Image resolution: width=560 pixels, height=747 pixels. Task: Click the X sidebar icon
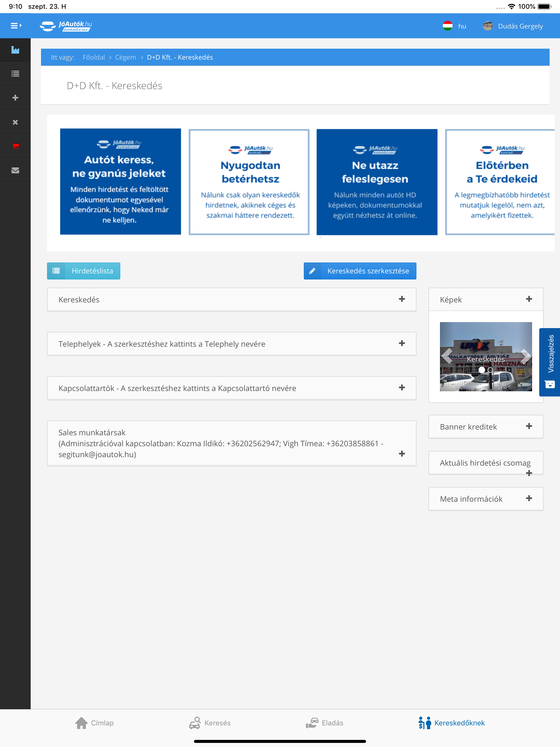(x=15, y=122)
